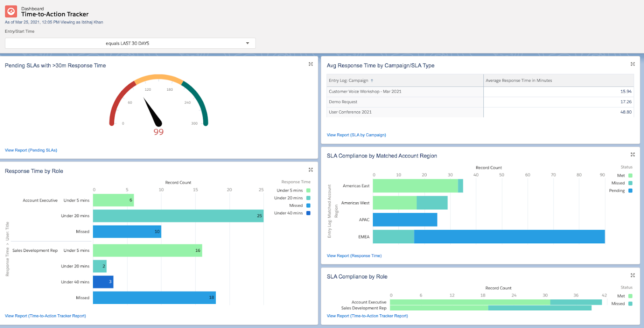Viewport: 644px width, 328px height.
Task: Toggle Met status legend in role compliance chart
Action: [x=630, y=296]
